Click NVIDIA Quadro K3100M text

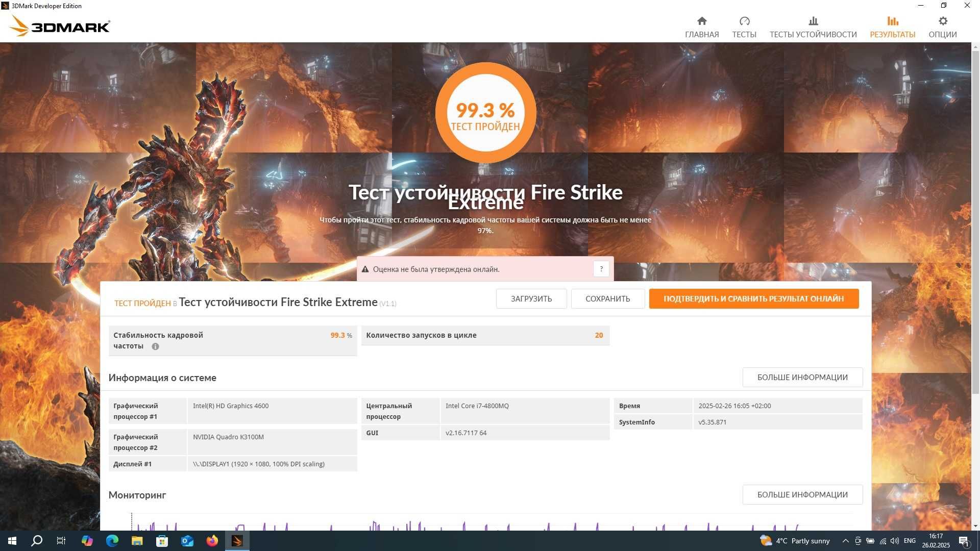point(228,437)
